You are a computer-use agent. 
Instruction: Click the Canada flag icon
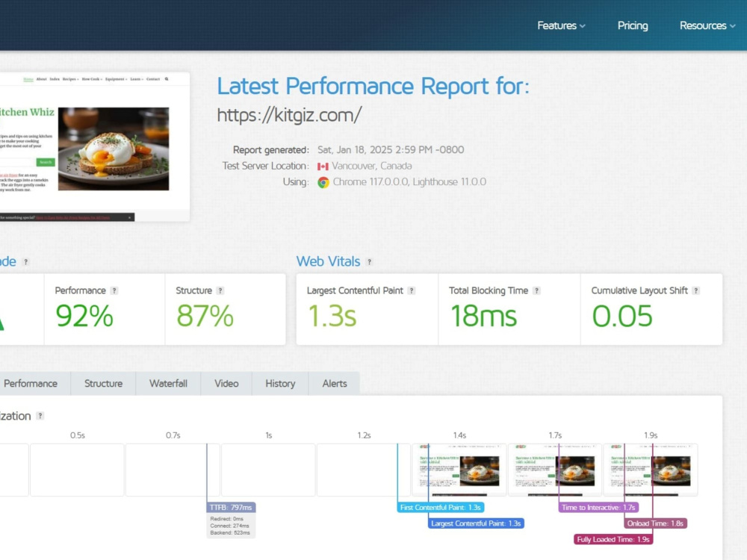point(323,167)
